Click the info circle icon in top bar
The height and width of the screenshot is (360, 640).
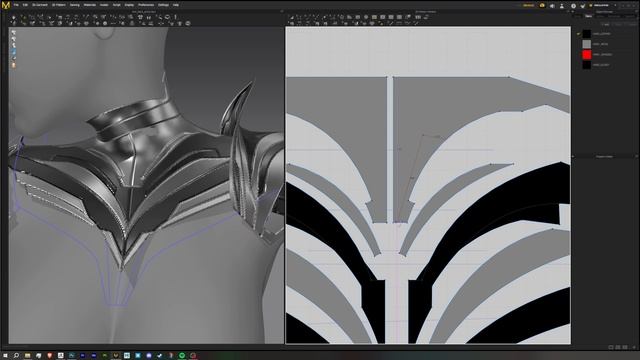coord(573,6)
